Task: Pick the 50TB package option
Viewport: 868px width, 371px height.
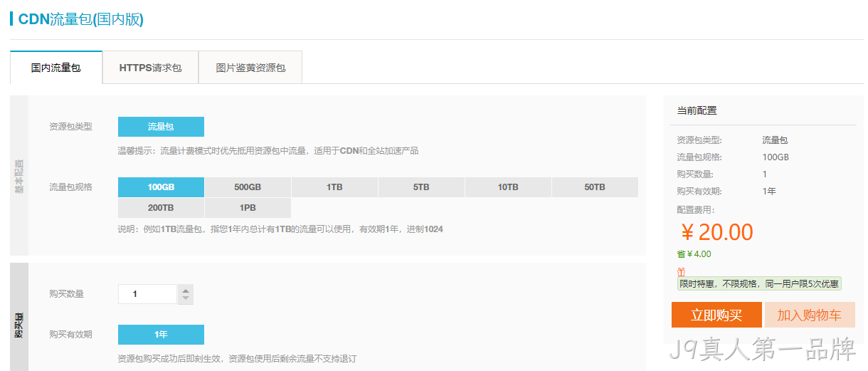Action: (595, 187)
